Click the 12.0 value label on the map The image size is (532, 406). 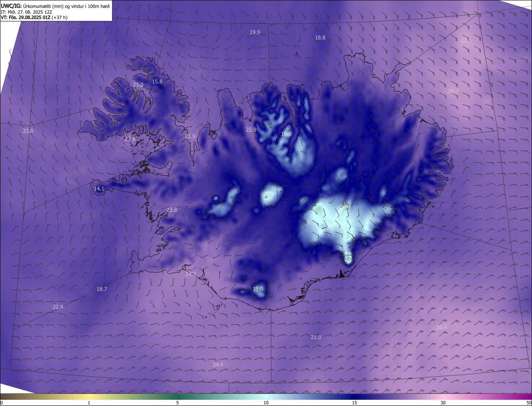258,289
